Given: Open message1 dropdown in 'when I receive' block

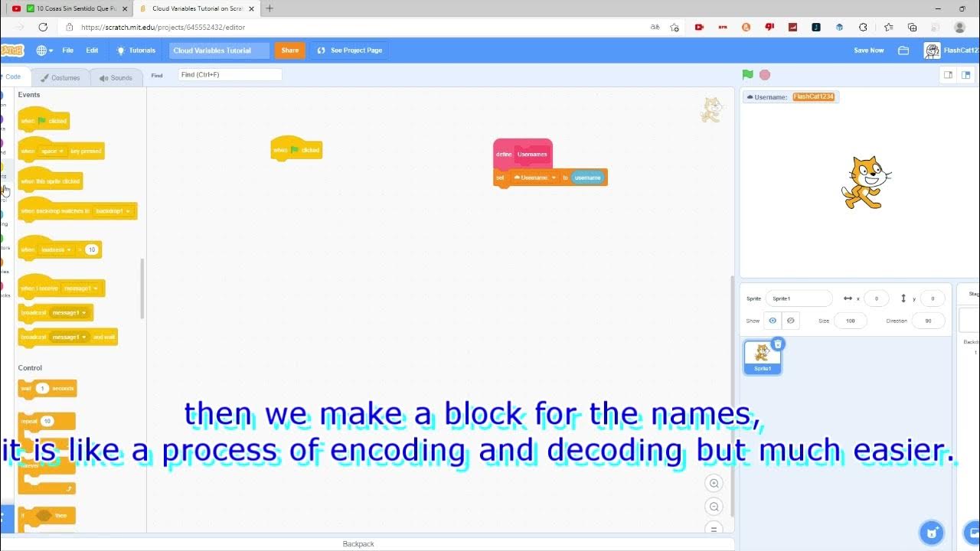Looking at the screenshot, I should 81,289.
